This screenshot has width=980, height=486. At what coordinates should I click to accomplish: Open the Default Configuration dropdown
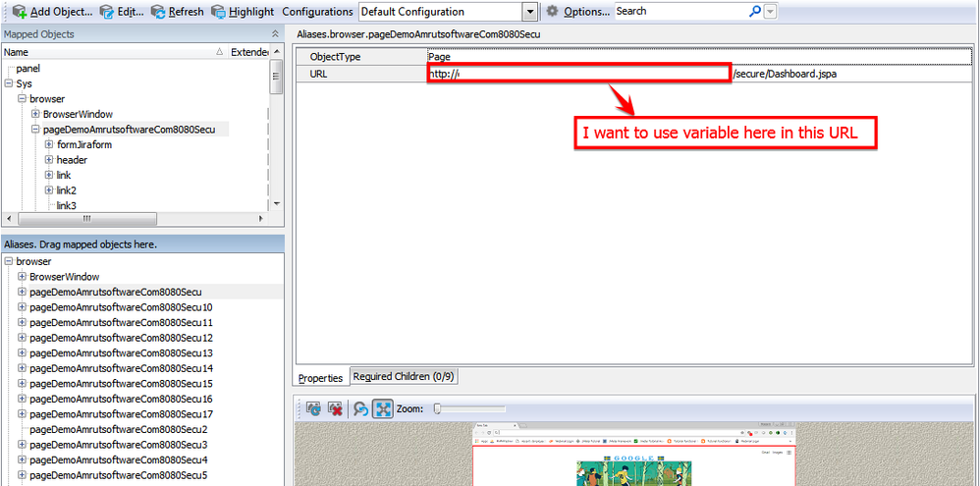click(530, 11)
